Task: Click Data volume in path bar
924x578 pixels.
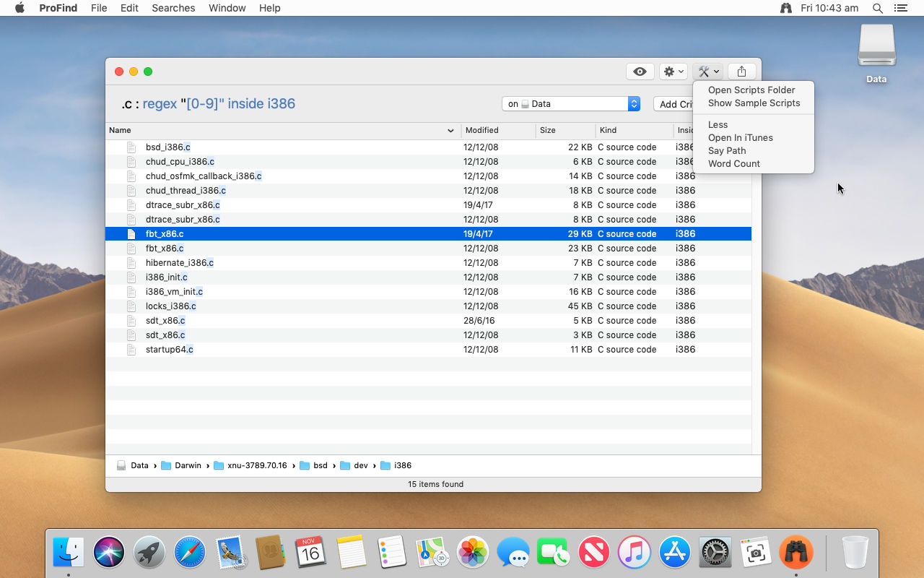Action: pyautogui.click(x=133, y=465)
